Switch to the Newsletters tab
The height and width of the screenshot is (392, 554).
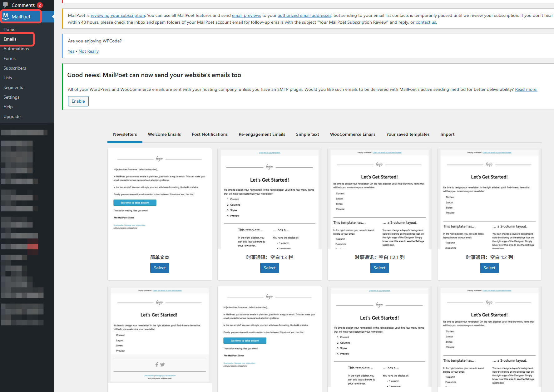tap(125, 134)
